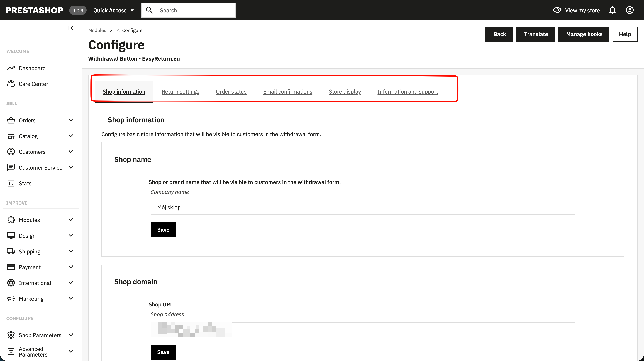The width and height of the screenshot is (644, 361).
Task: Click the Translate button
Action: (535, 34)
